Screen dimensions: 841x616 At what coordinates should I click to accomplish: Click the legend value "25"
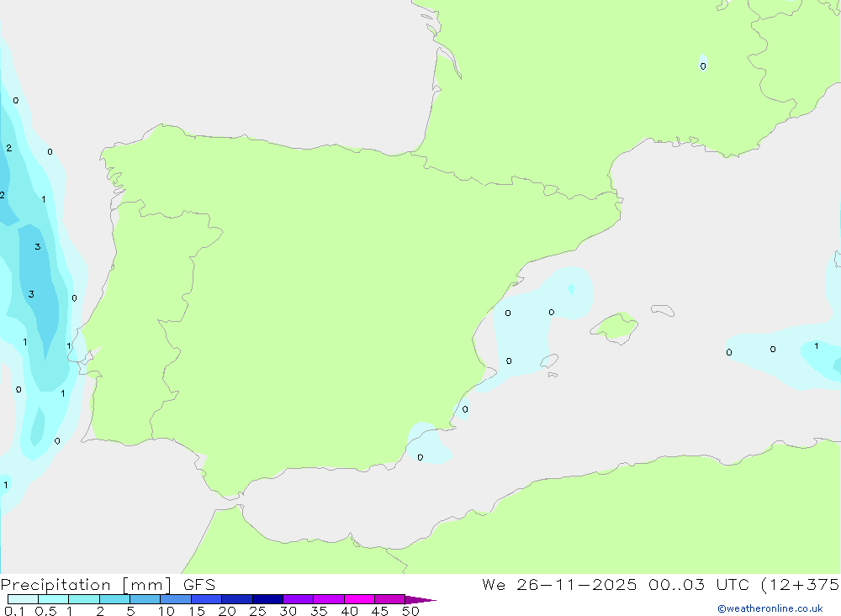[258, 611]
